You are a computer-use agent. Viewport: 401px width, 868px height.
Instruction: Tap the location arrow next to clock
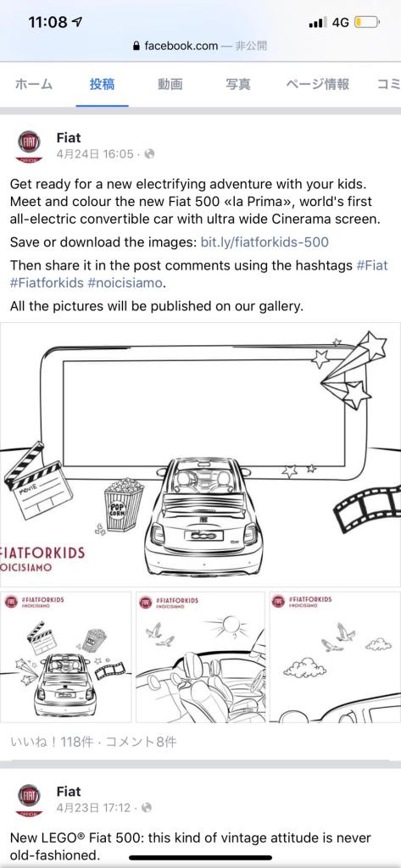pos(77,21)
